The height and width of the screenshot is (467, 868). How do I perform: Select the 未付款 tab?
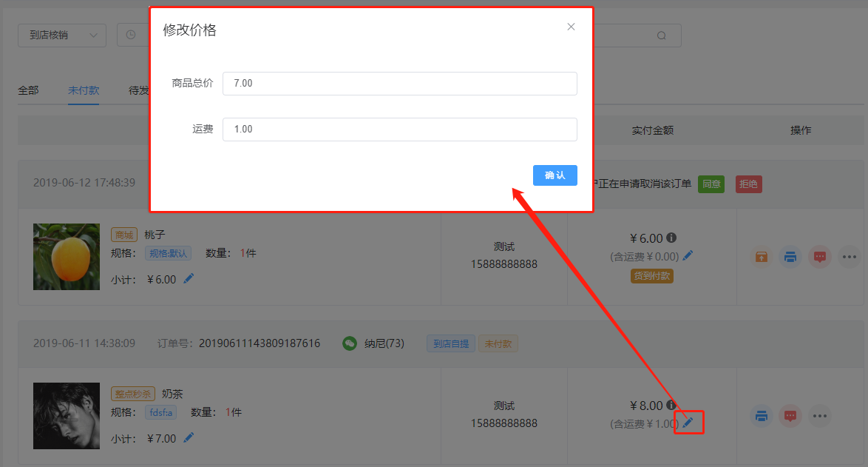click(84, 90)
